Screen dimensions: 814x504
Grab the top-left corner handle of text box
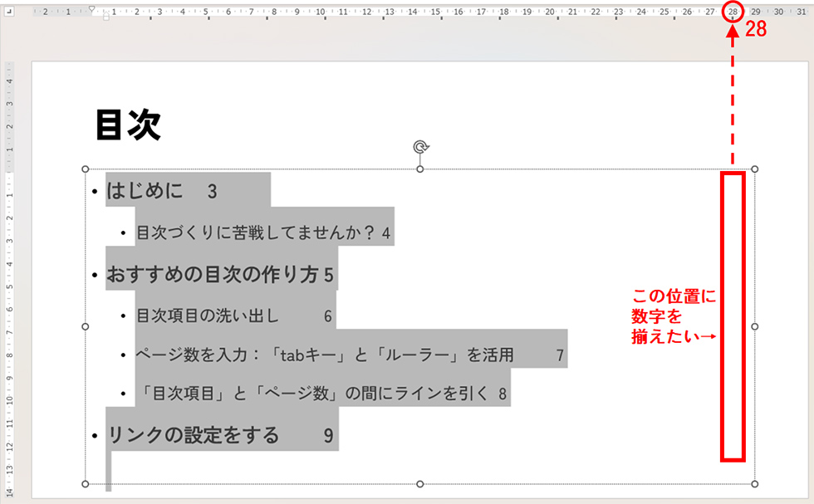tap(86, 169)
